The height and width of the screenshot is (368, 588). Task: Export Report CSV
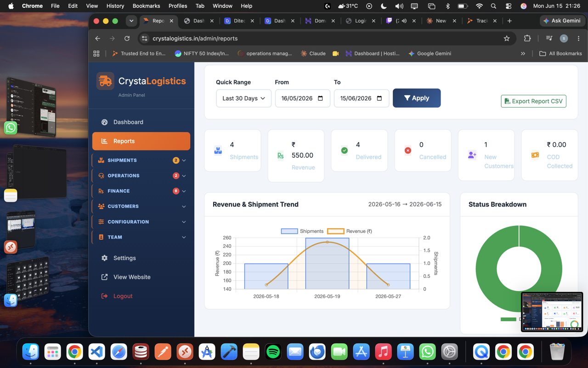pyautogui.click(x=533, y=101)
